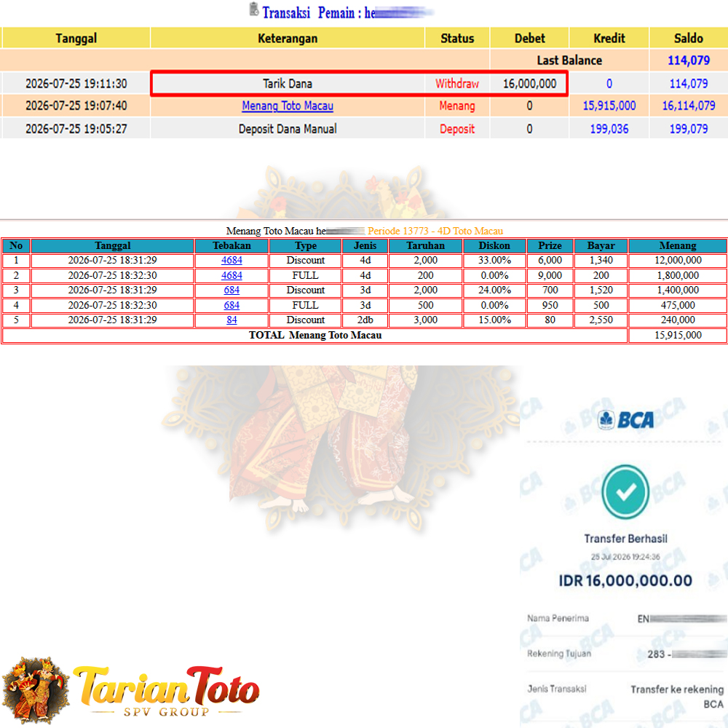Click the Tarian Toto dancers logo icon
This screenshot has height=728, width=728.
pos(36,691)
